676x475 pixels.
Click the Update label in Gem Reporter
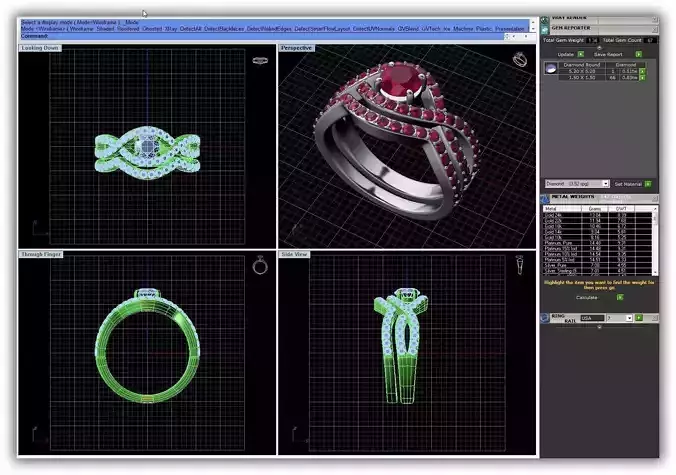pos(566,54)
